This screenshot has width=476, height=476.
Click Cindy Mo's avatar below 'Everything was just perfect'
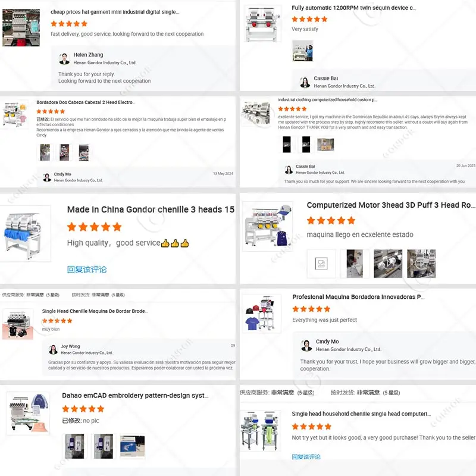[x=306, y=345]
